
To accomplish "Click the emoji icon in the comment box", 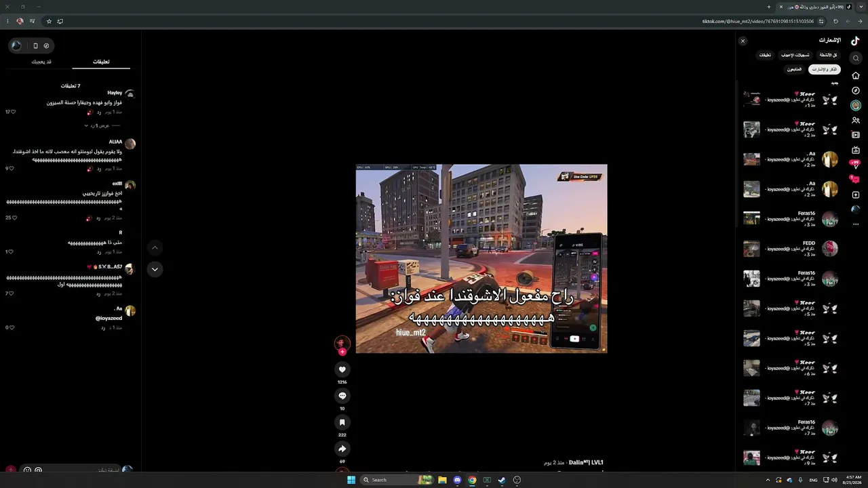I will tap(27, 470).
